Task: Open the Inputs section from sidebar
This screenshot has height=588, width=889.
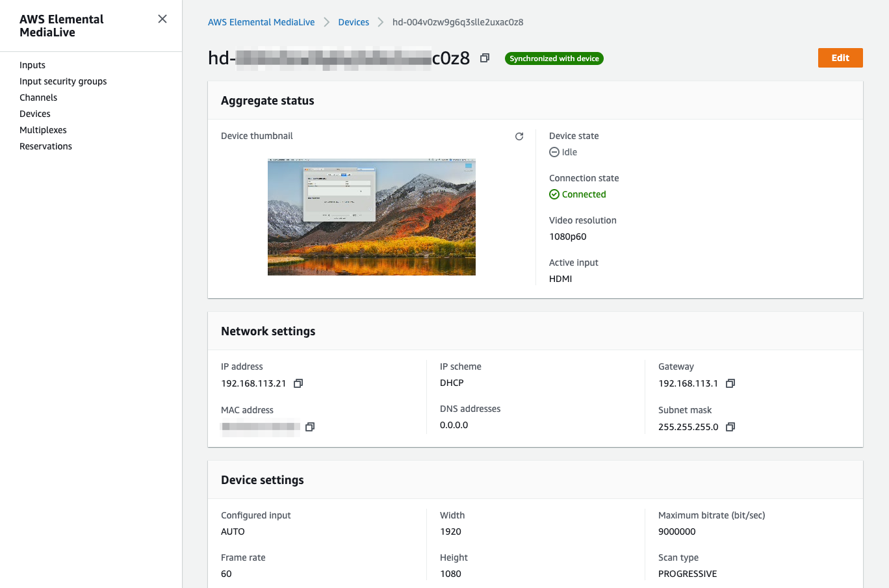Action: [x=32, y=65]
